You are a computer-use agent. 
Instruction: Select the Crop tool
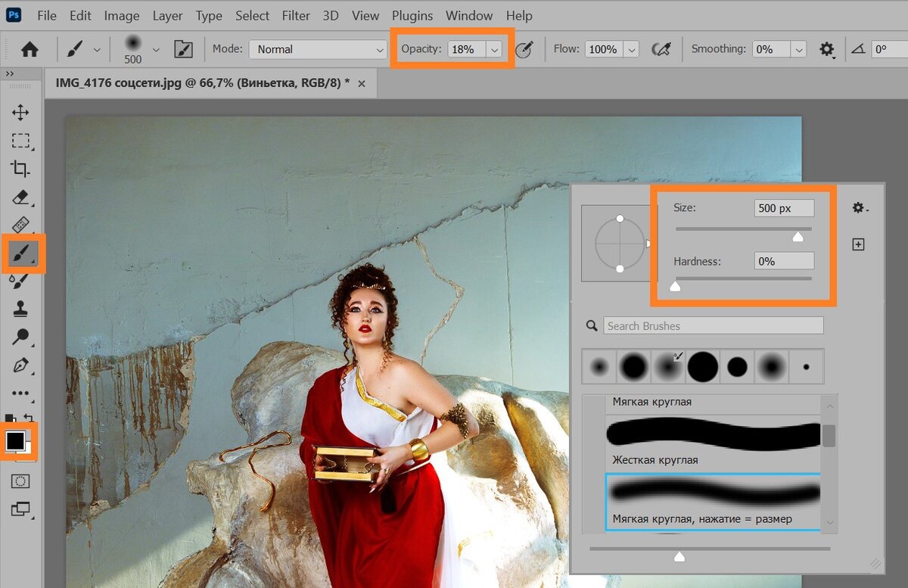click(20, 169)
